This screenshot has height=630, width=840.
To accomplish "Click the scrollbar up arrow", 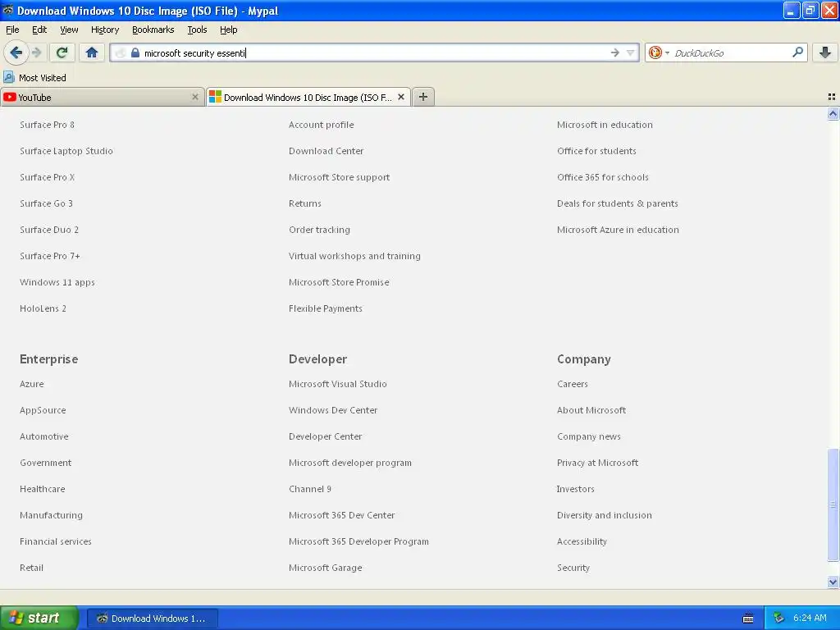I will 833,113.
